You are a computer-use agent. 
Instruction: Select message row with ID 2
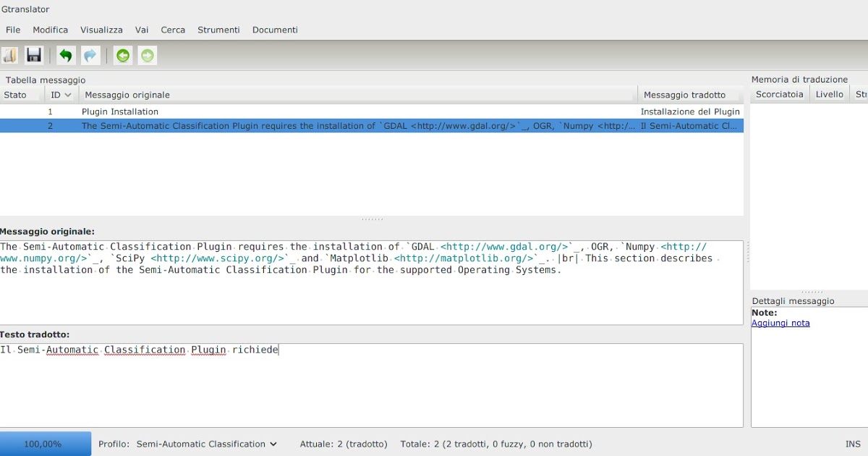pyautogui.click(x=372, y=126)
